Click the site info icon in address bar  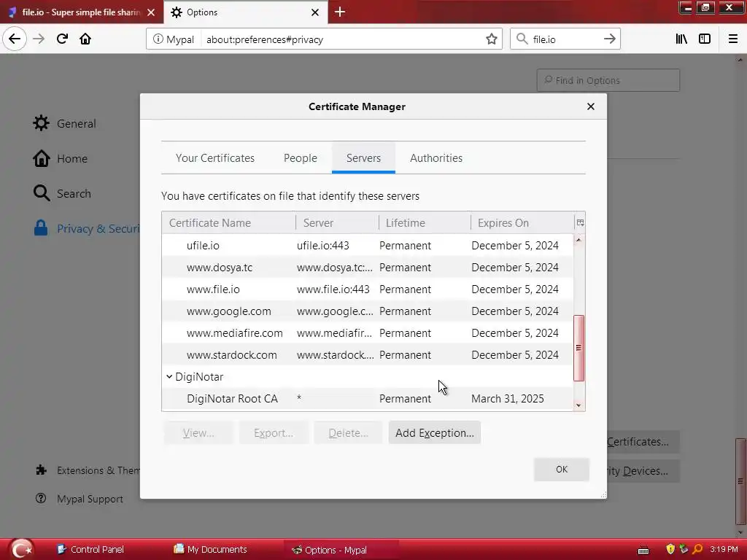point(158,39)
